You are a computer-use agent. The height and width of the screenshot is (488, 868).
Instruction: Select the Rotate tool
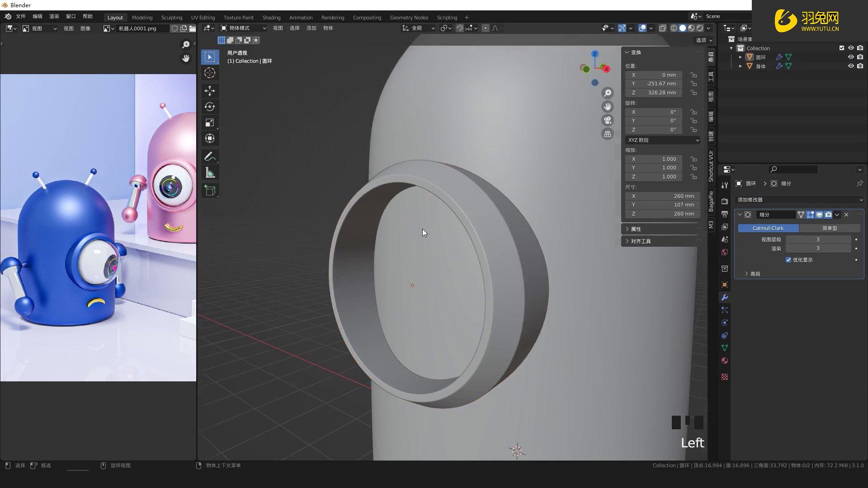210,107
